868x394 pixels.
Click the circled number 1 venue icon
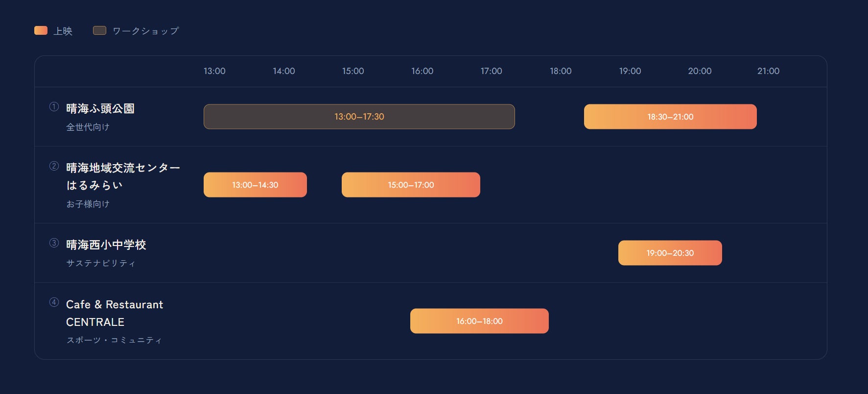point(54,107)
